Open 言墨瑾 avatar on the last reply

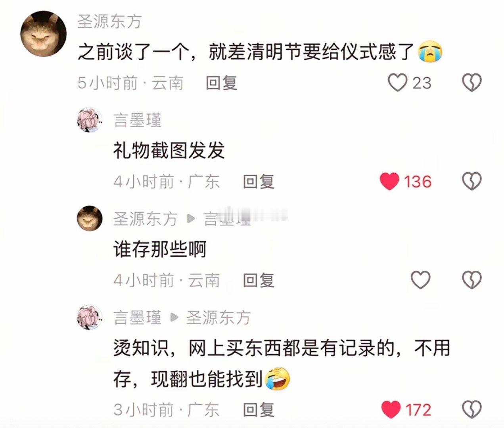tap(90, 317)
